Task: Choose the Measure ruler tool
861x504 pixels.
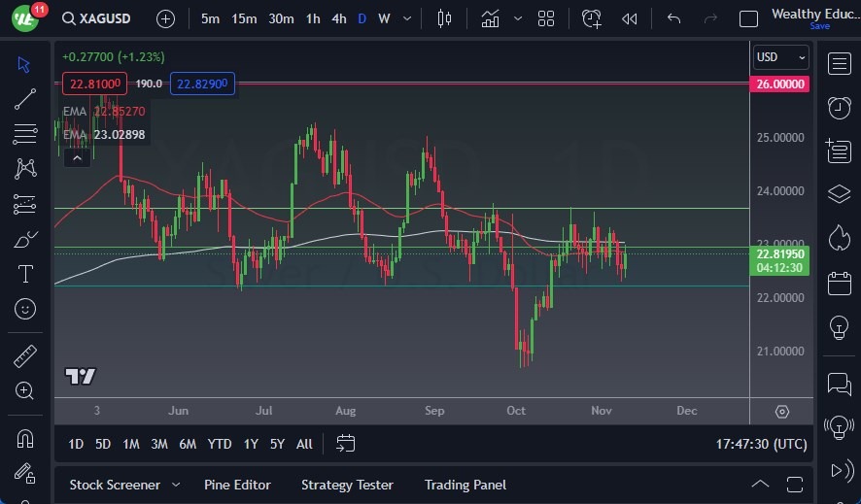Action: click(25, 355)
